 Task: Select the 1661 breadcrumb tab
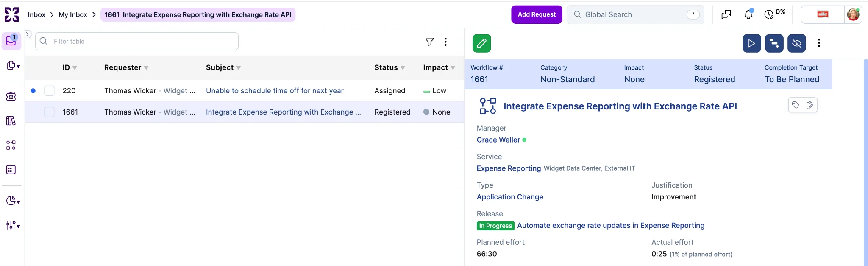tap(198, 14)
